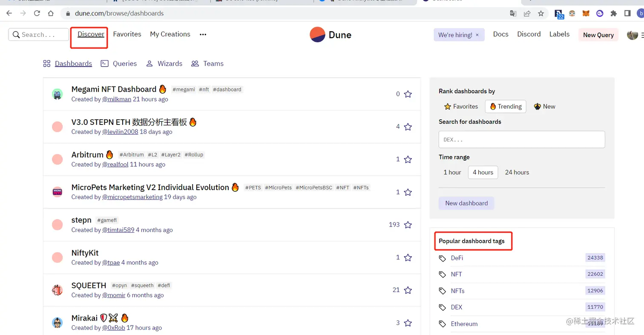Click the Mirakai creator avatar
The image size is (644, 335).
tap(57, 323)
